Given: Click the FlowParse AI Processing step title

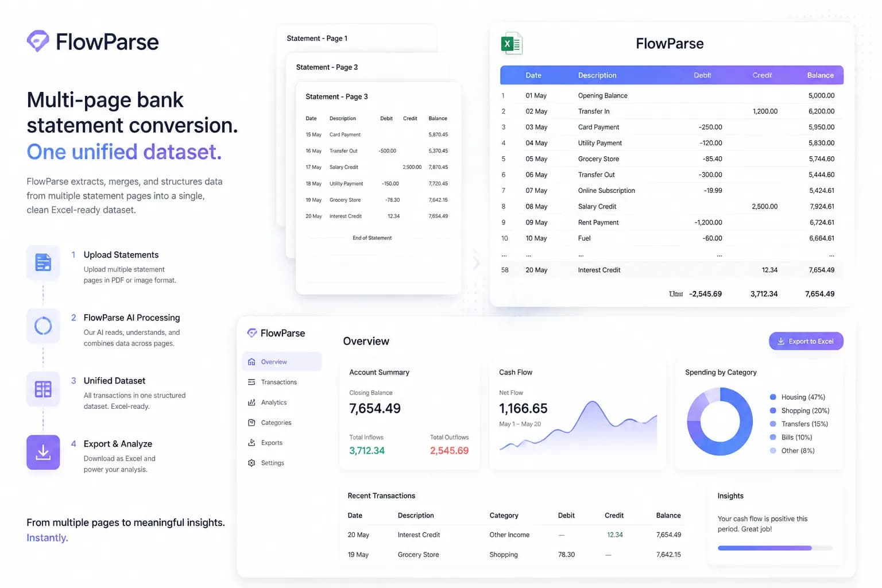Looking at the screenshot, I should pyautogui.click(x=131, y=318).
